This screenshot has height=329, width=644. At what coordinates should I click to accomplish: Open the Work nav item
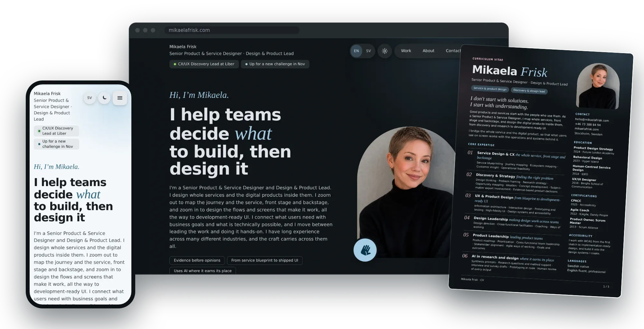coord(406,51)
